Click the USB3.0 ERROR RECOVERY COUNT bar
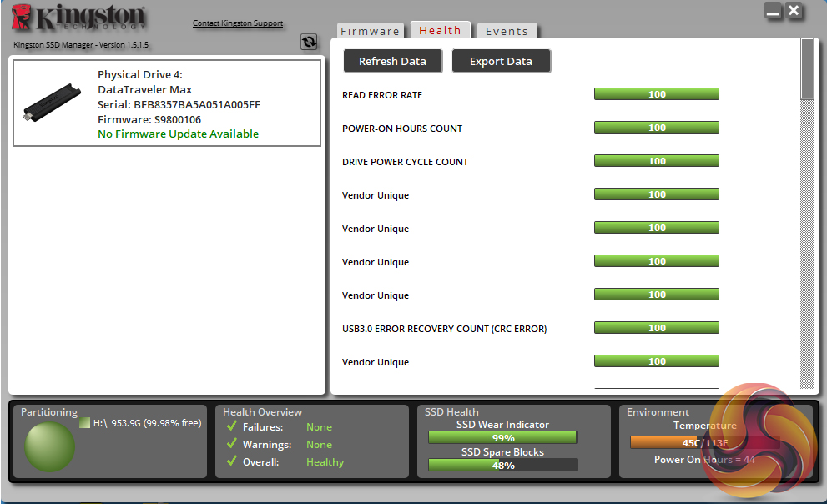The image size is (827, 504). [657, 328]
